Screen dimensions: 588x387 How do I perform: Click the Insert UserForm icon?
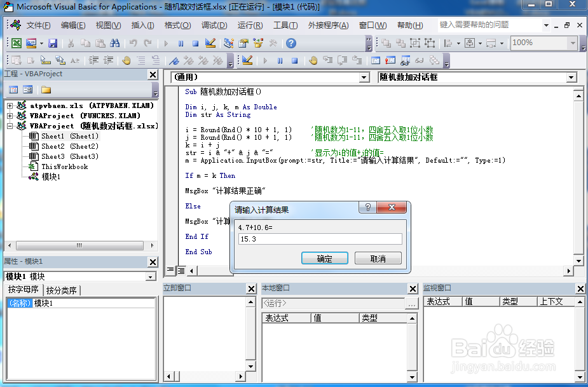(x=31, y=43)
